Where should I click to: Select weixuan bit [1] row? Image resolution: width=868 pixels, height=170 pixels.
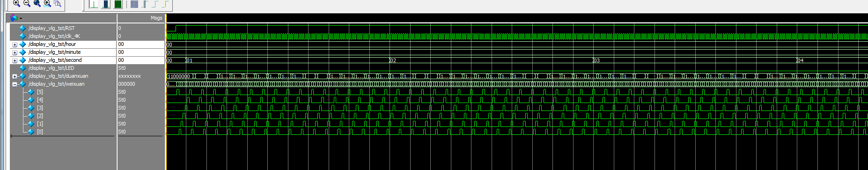(40, 124)
